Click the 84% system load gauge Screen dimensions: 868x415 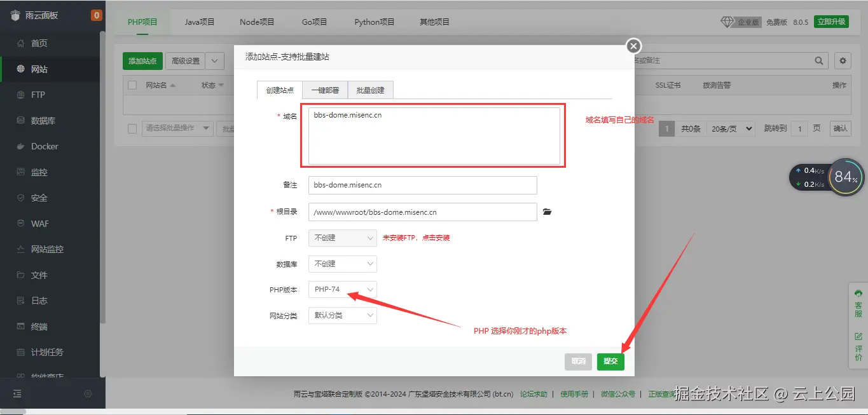click(x=846, y=177)
